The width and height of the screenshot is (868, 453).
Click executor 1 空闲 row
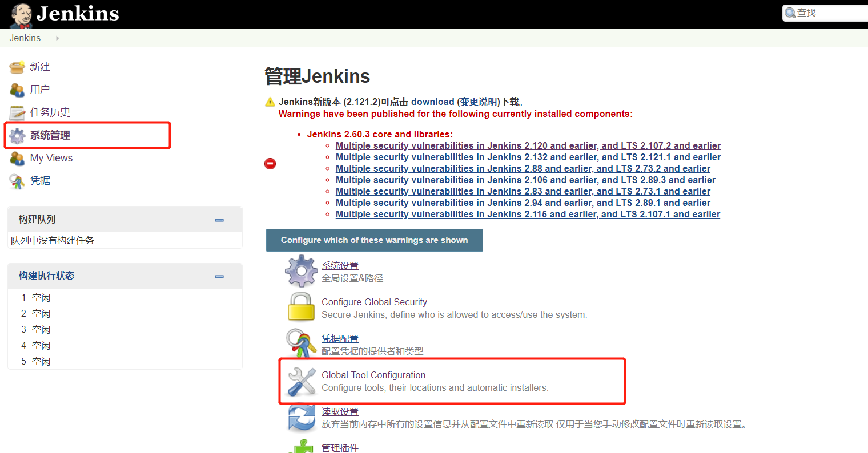point(125,297)
